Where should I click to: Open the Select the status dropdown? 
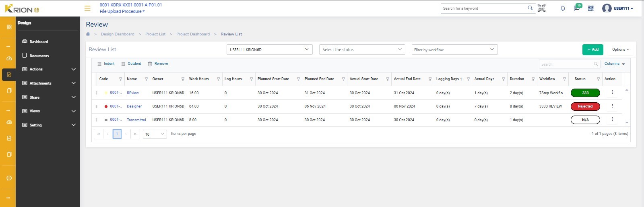(x=362, y=50)
